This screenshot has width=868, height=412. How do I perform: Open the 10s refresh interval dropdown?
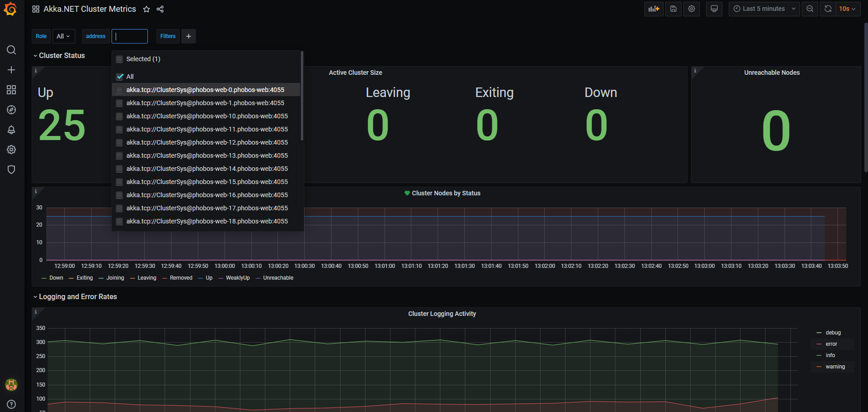(848, 9)
